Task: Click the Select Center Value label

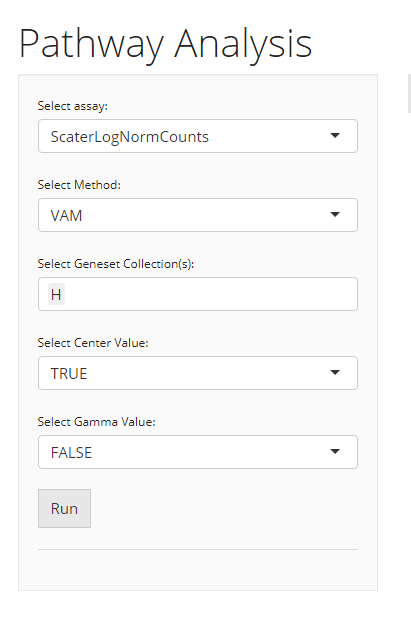Action: click(x=93, y=343)
